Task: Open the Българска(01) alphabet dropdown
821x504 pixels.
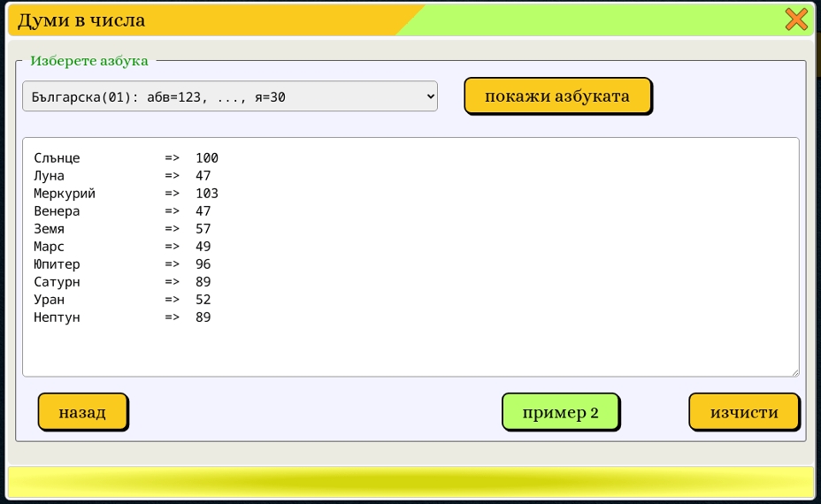Action: click(x=229, y=96)
